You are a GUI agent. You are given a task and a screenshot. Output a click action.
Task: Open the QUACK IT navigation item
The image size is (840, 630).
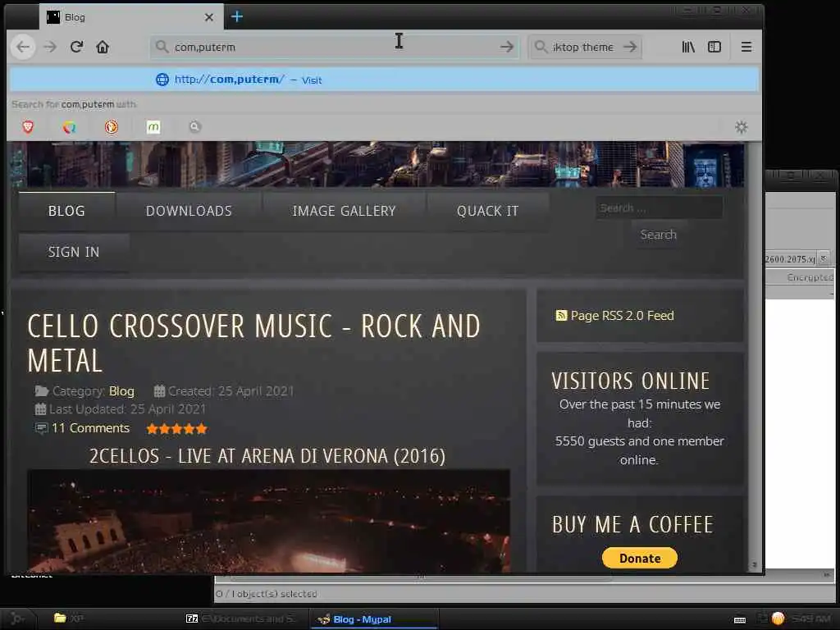click(488, 211)
